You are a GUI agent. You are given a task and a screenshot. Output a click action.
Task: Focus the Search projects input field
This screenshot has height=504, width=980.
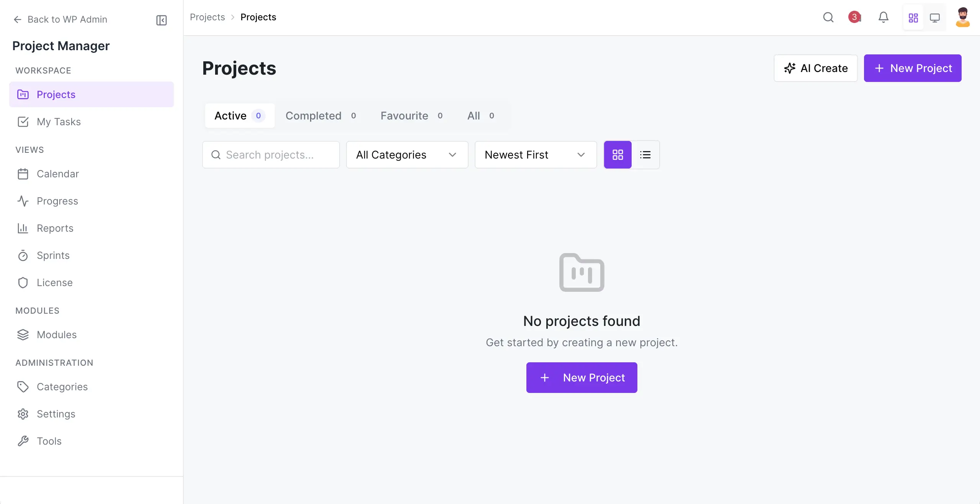point(271,155)
